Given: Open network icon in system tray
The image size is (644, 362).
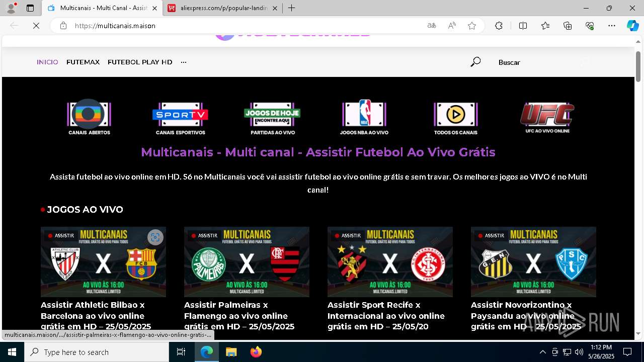Looking at the screenshot, I should tap(567, 352).
